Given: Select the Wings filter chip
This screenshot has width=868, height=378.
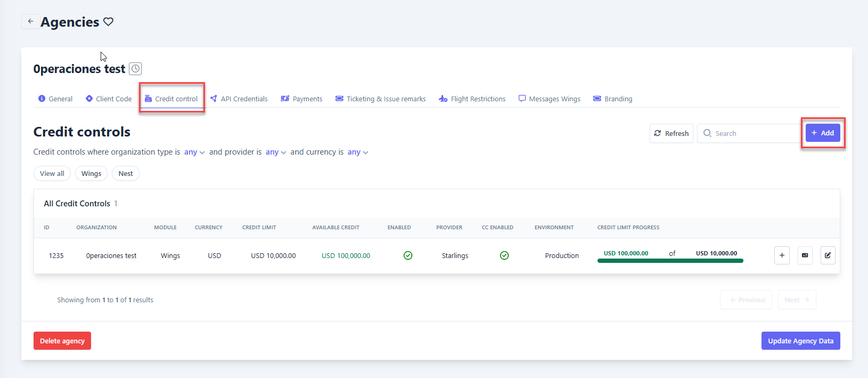Looking at the screenshot, I should click(x=91, y=173).
